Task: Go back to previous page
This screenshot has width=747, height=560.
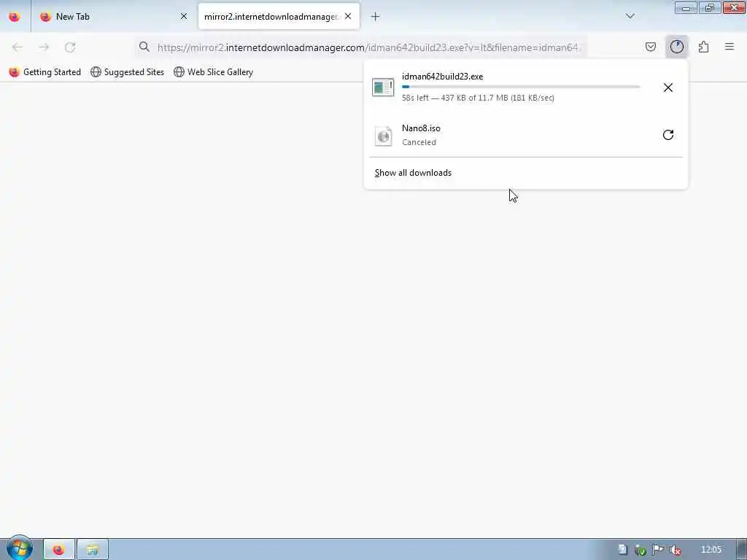Action: coord(18,47)
